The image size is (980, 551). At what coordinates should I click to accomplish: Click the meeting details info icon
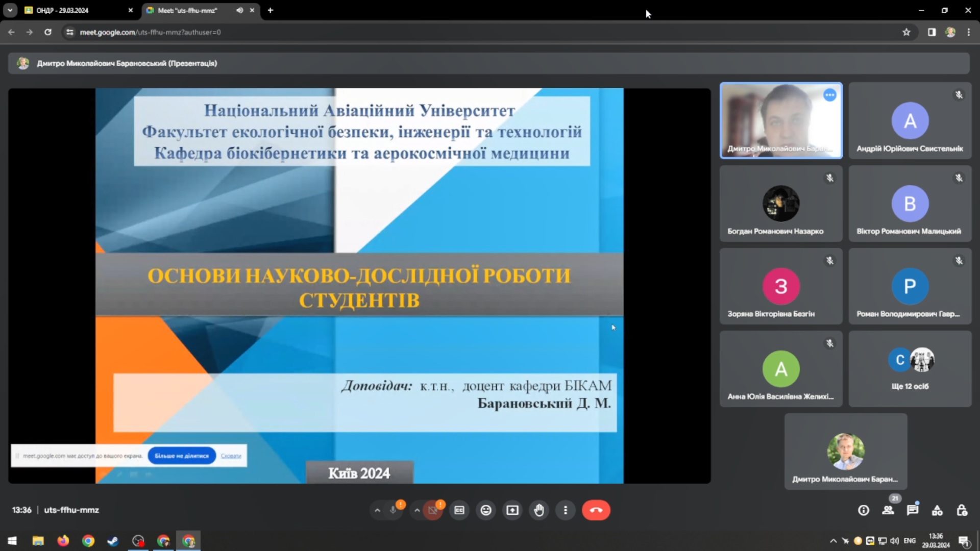864,510
